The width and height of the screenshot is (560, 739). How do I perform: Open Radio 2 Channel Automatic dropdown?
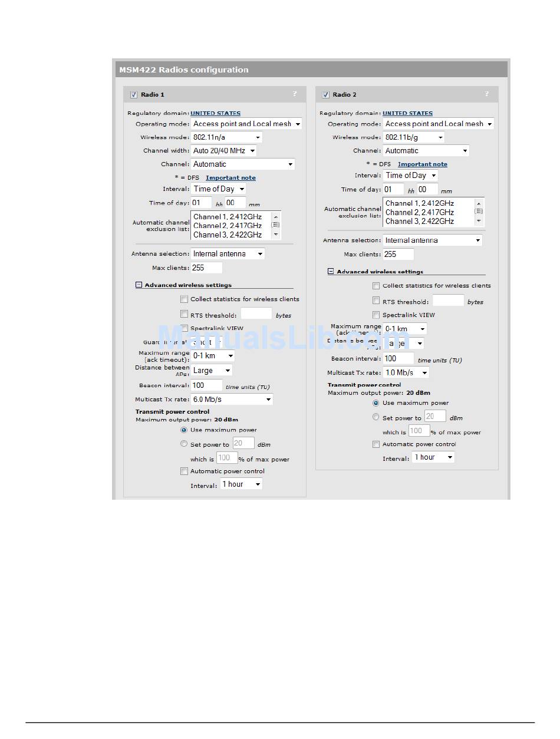click(x=426, y=151)
